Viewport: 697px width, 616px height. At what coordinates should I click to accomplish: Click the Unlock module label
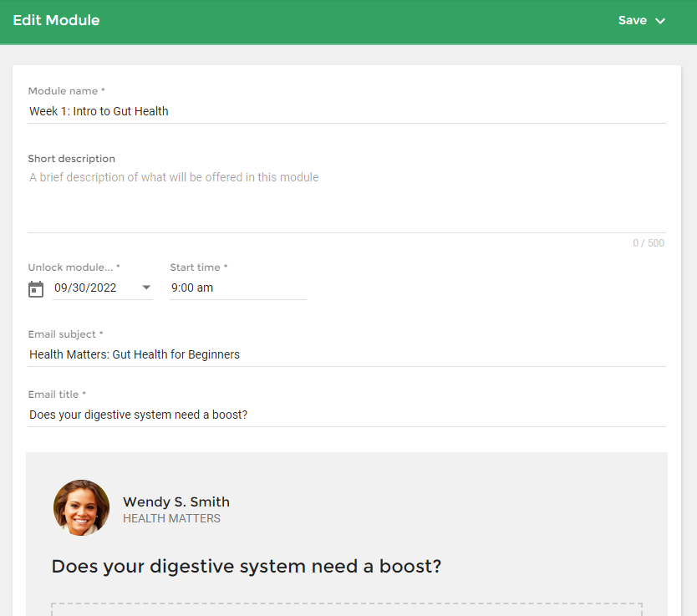(74, 267)
